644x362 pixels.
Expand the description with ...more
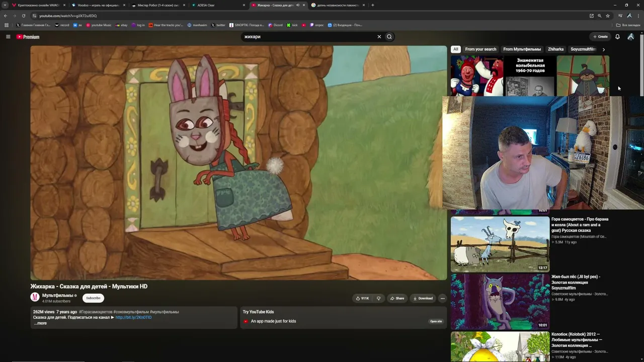[x=40, y=323]
